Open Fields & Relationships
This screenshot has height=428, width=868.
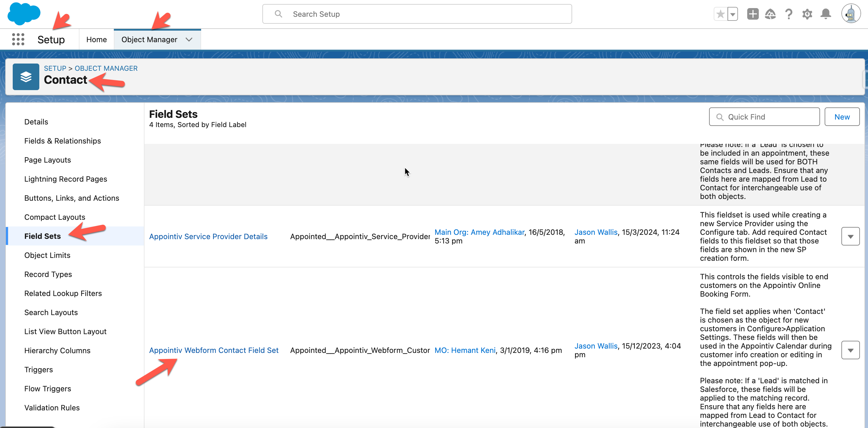63,141
